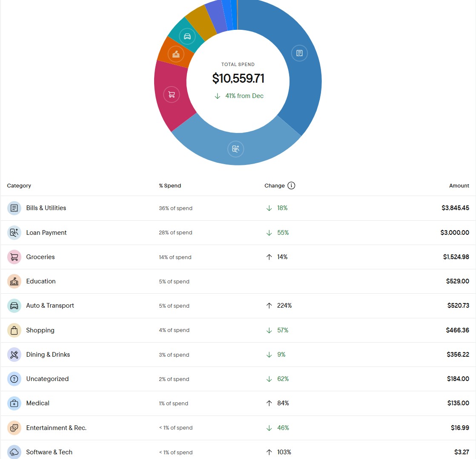Click the $10,559.71 total spend figure
476x459 pixels.
[x=238, y=78]
